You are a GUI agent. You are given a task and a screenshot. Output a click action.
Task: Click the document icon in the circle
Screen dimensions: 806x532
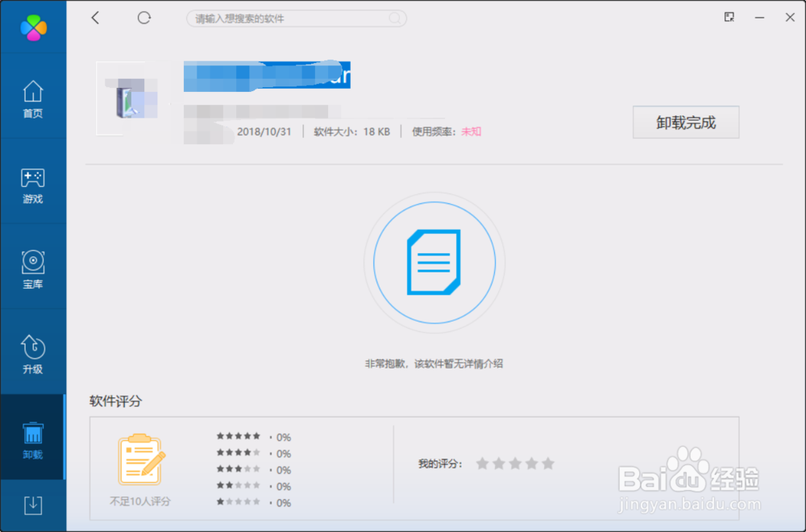(x=434, y=262)
